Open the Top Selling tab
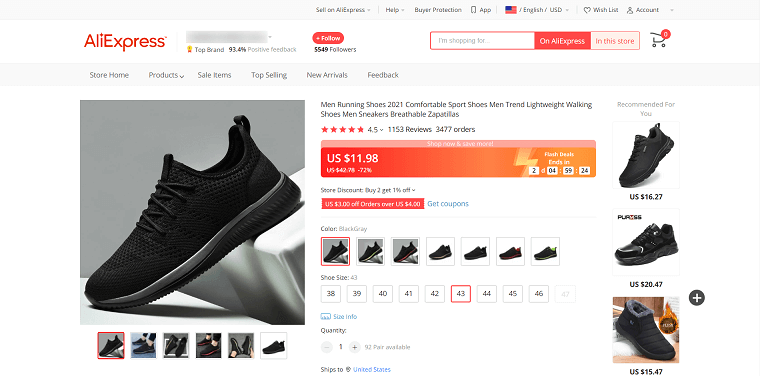The image size is (760, 376). (x=269, y=75)
